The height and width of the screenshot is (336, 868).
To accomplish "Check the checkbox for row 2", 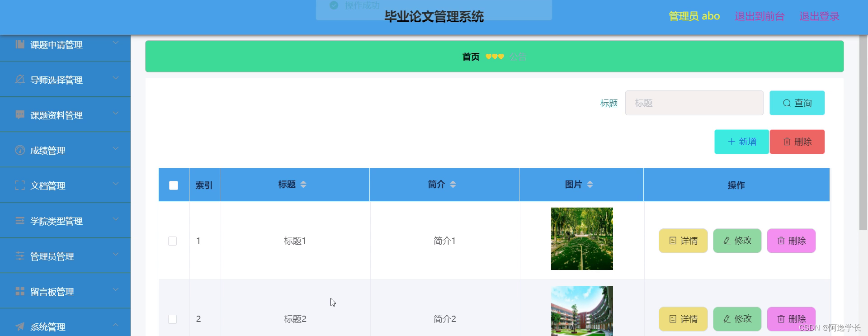I will pos(172,319).
